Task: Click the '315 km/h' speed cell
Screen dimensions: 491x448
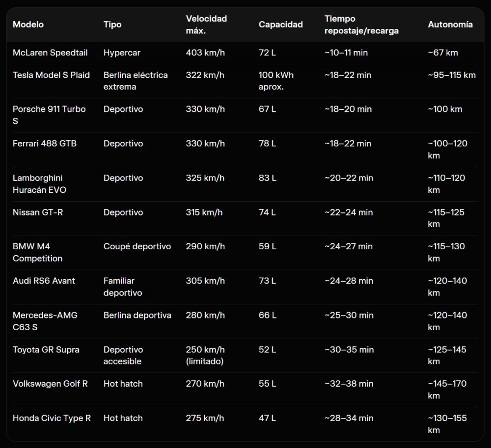Action: pos(204,212)
